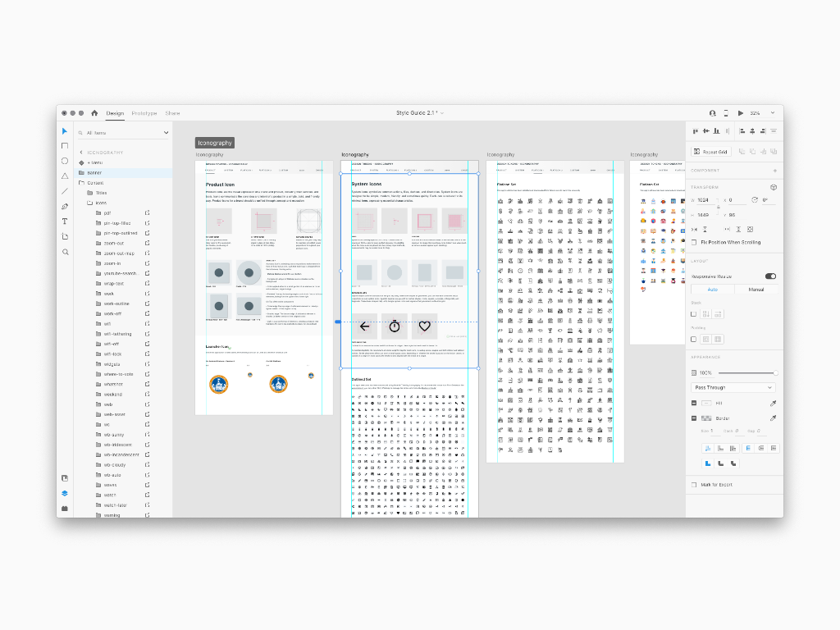Pick Border color with eyedropper
Screen dimensions: 840x630
tap(773, 418)
